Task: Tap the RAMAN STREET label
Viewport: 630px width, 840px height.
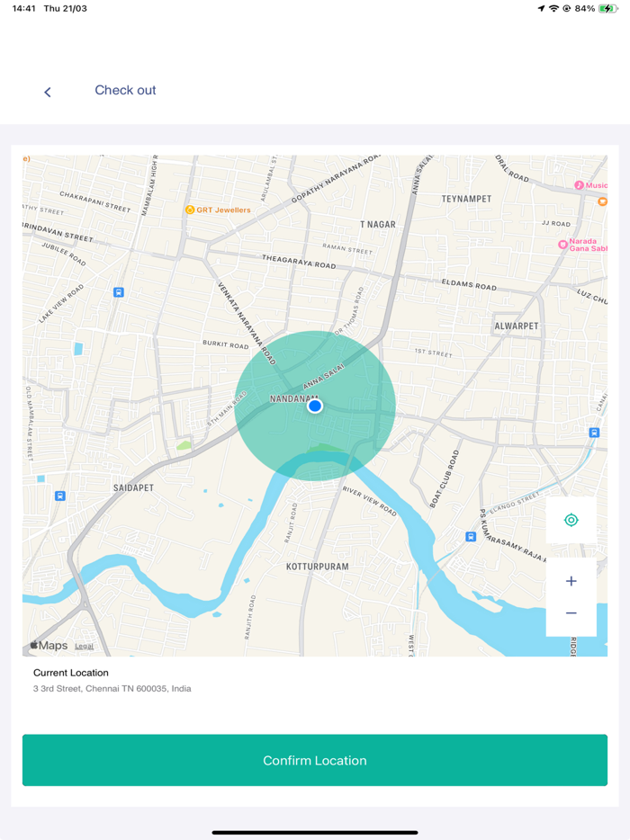Action: [x=346, y=248]
